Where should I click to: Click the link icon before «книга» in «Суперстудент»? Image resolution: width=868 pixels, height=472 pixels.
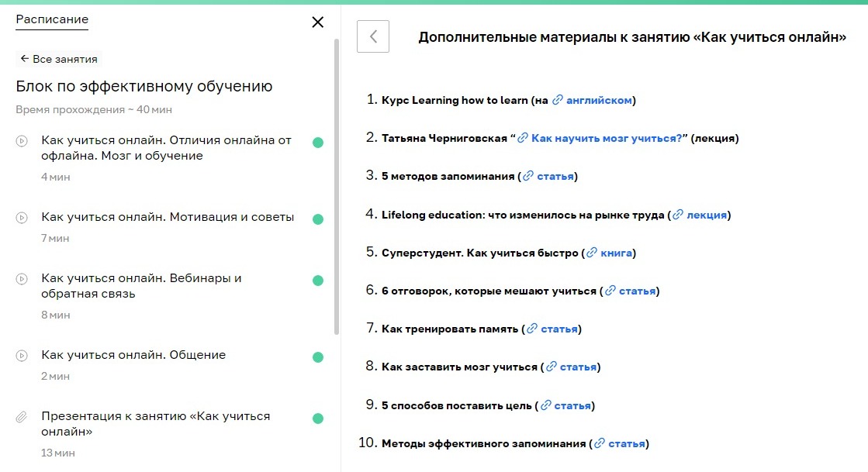[x=591, y=253]
